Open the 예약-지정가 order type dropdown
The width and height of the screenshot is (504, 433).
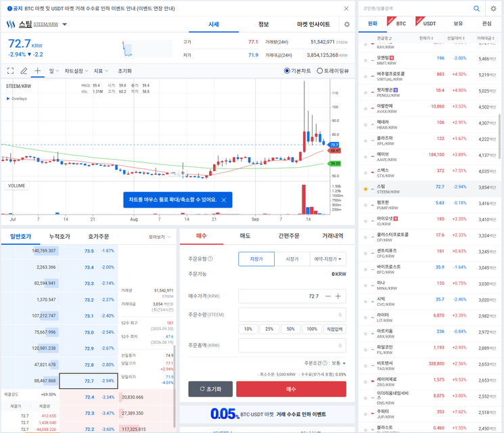point(328,259)
